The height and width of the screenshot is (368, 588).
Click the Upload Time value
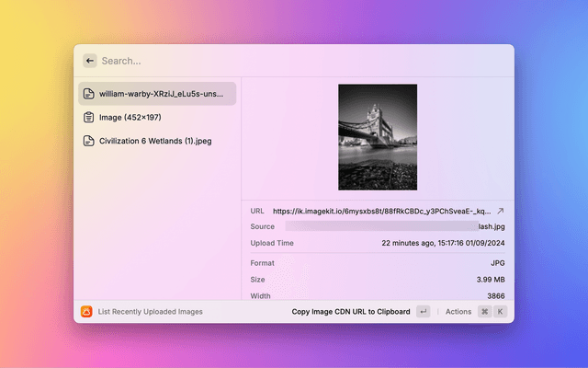[443, 243]
